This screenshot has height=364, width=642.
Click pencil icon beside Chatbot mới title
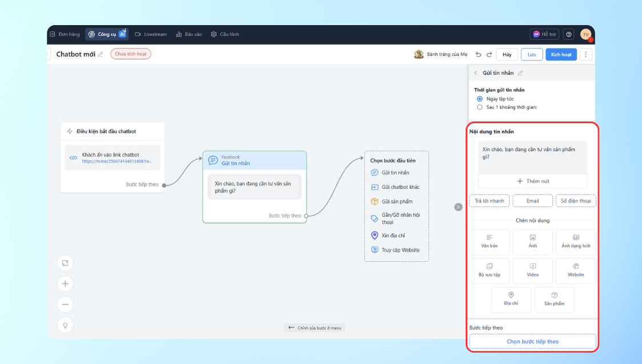click(x=100, y=54)
